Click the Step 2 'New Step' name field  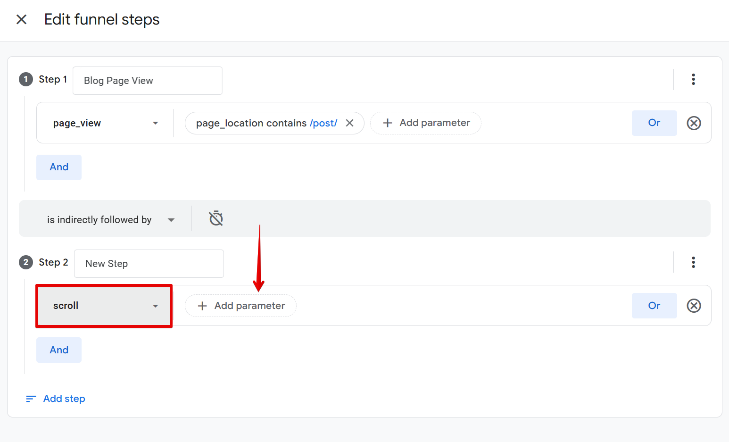[148, 263]
